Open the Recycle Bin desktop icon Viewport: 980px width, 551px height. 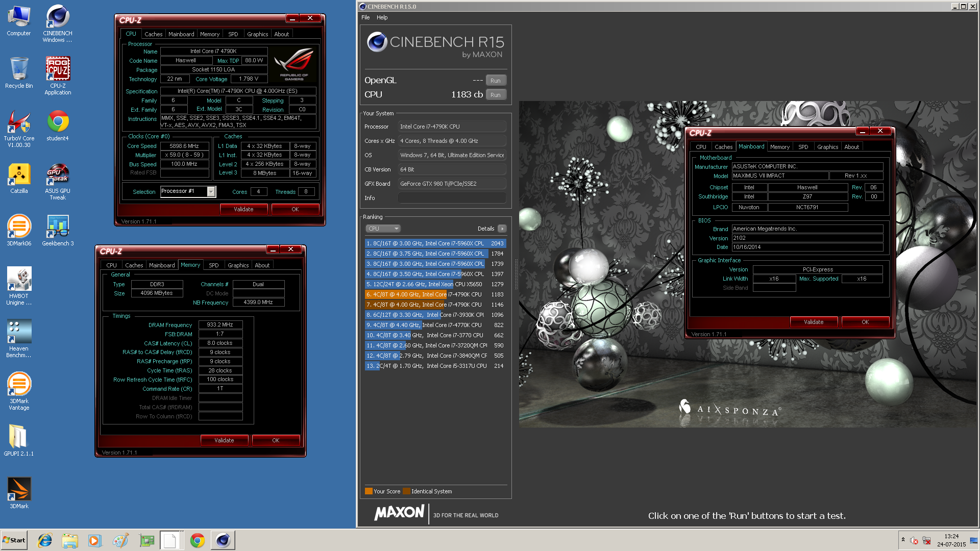click(19, 72)
